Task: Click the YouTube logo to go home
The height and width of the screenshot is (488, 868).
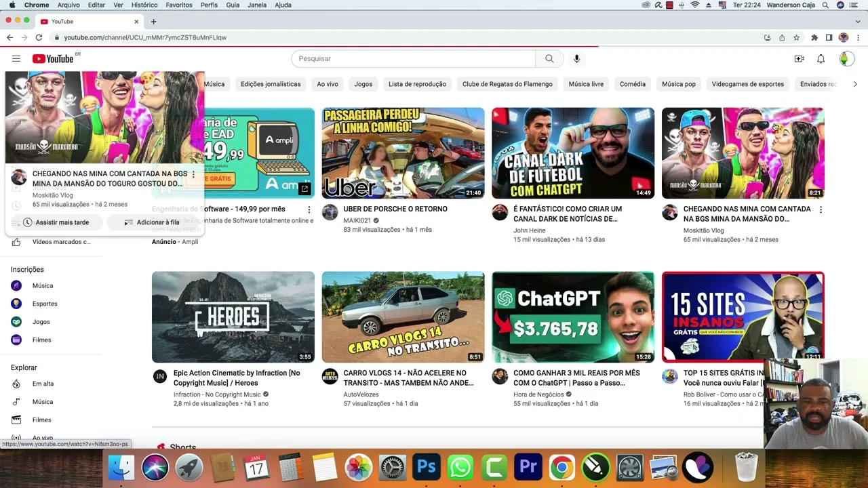Action: (53, 59)
